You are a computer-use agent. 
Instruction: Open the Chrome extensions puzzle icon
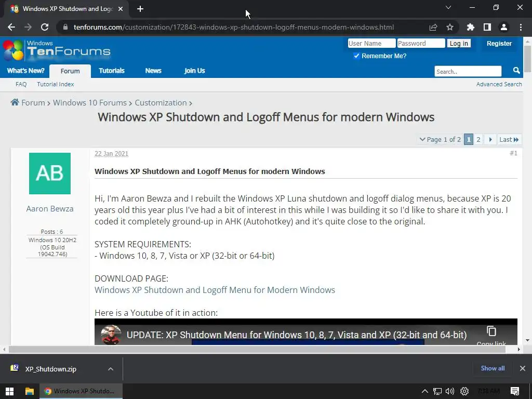(x=471, y=27)
